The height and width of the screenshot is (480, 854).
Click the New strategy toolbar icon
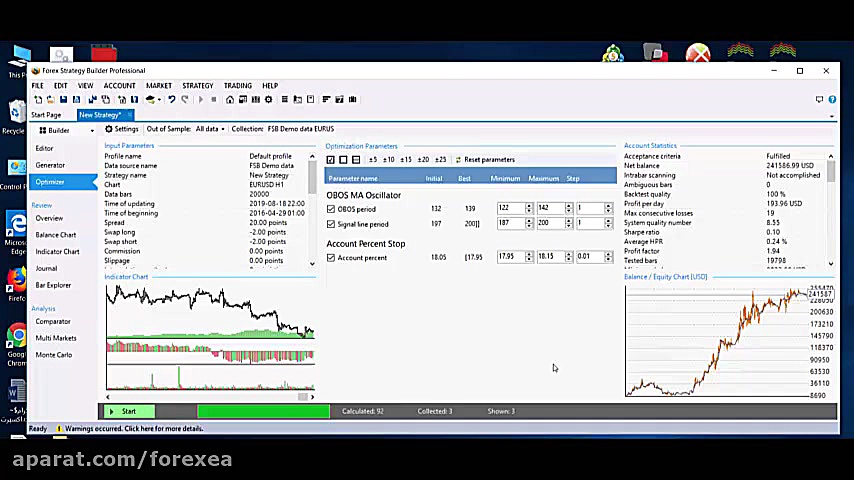pos(38,100)
